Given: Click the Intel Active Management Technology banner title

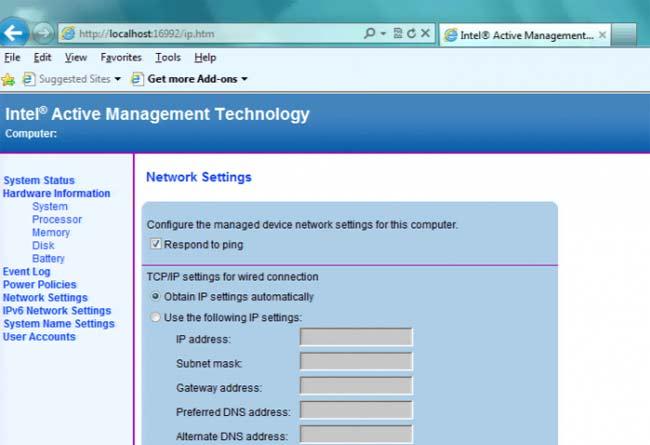Looking at the screenshot, I should coord(157,114).
